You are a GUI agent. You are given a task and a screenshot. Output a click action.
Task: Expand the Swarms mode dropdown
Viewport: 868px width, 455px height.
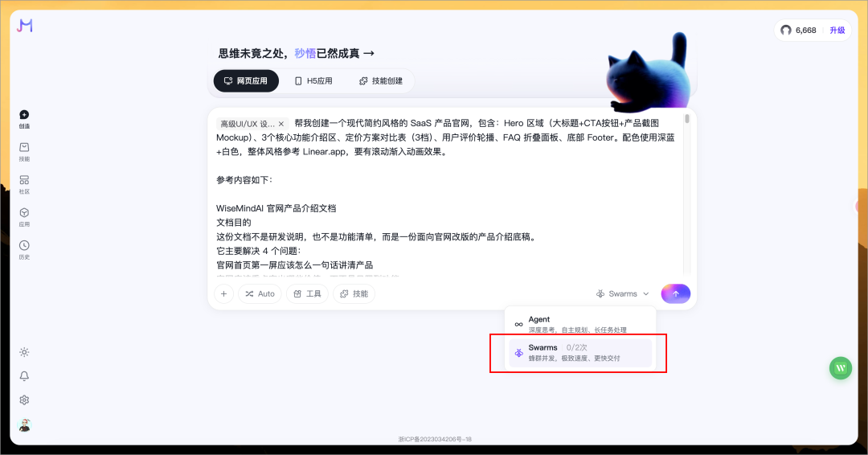point(622,293)
